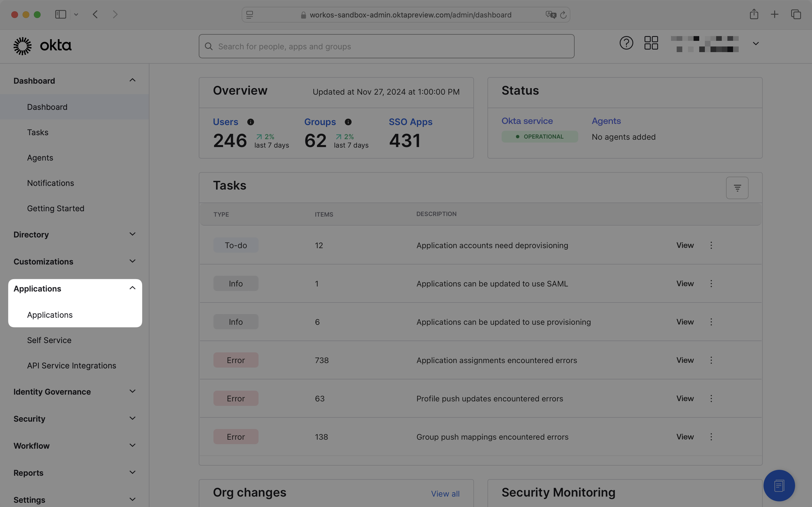Select Self Service in the sidebar
The width and height of the screenshot is (812, 507).
click(x=49, y=340)
